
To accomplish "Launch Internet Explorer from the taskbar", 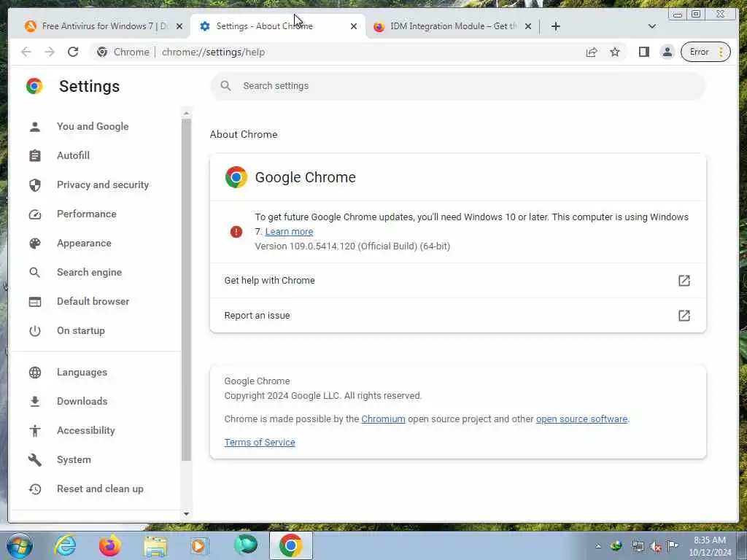I will [x=65, y=545].
